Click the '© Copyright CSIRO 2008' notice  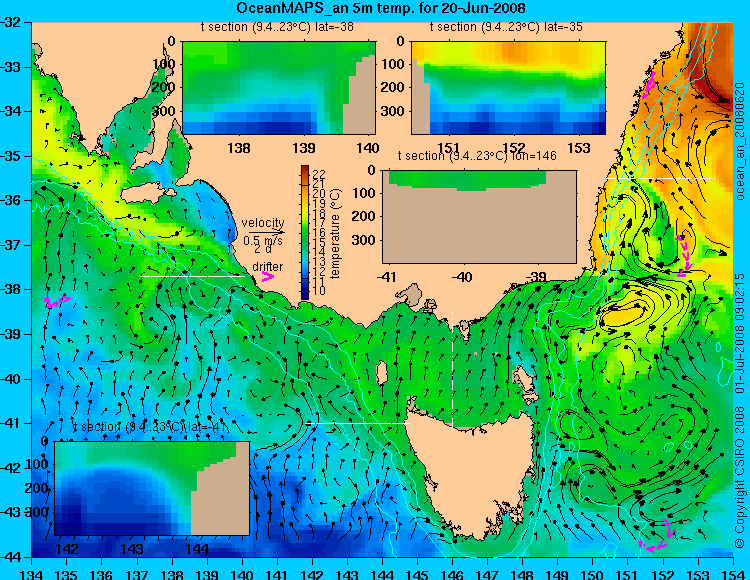(x=740, y=476)
